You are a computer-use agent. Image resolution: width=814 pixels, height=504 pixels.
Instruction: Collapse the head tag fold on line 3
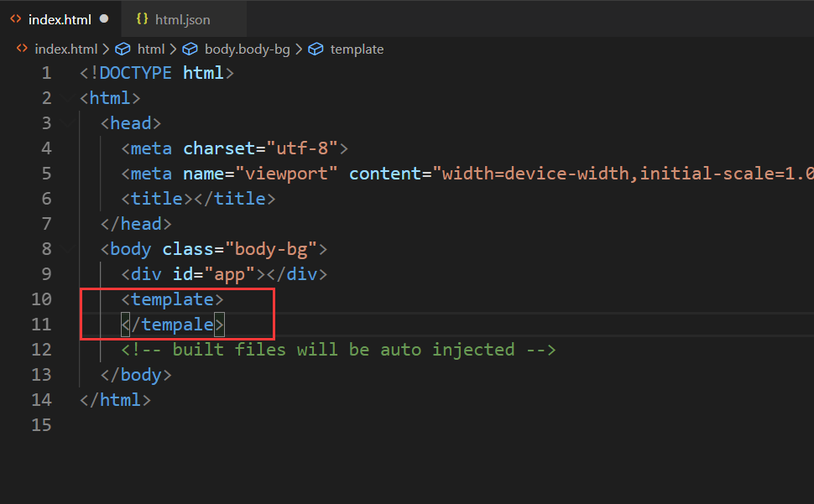66,123
